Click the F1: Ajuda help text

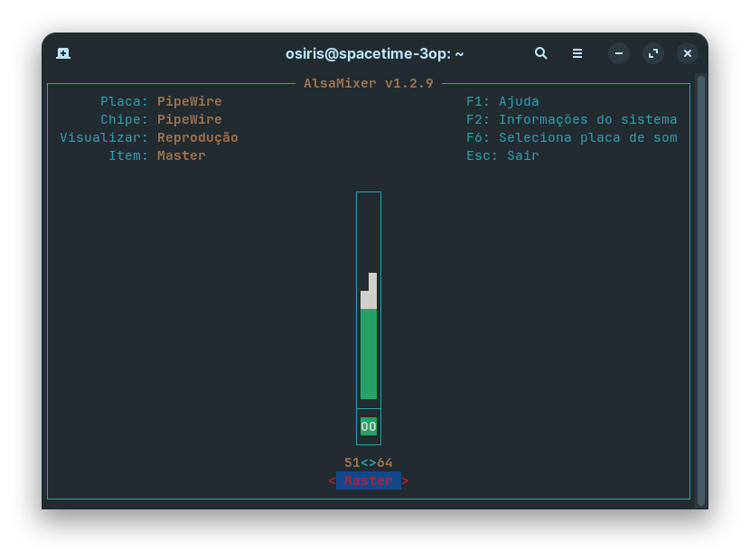[x=502, y=101]
